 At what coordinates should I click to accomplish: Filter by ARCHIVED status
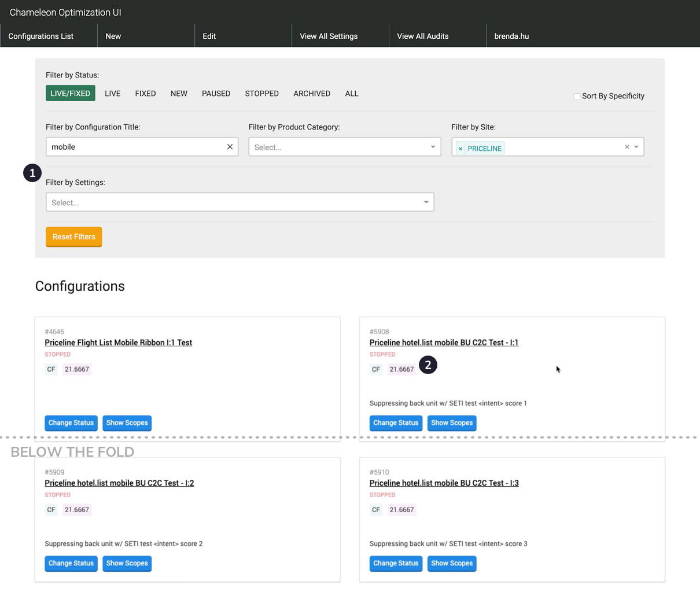pos(312,93)
